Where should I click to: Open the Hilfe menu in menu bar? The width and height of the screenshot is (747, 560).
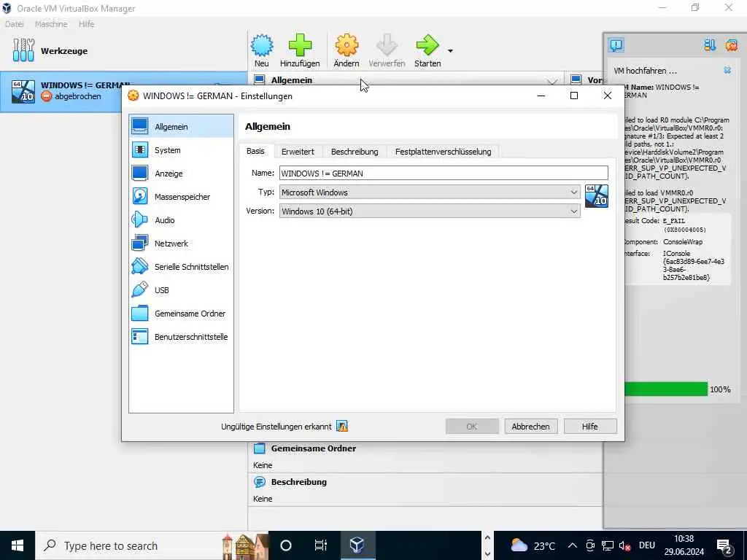[x=86, y=24]
